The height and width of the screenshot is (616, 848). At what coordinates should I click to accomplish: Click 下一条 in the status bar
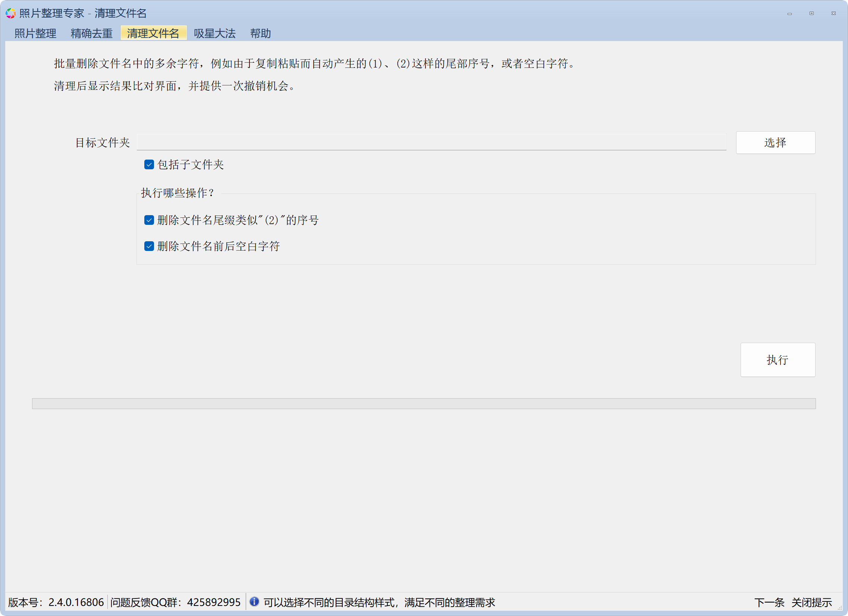tap(769, 602)
